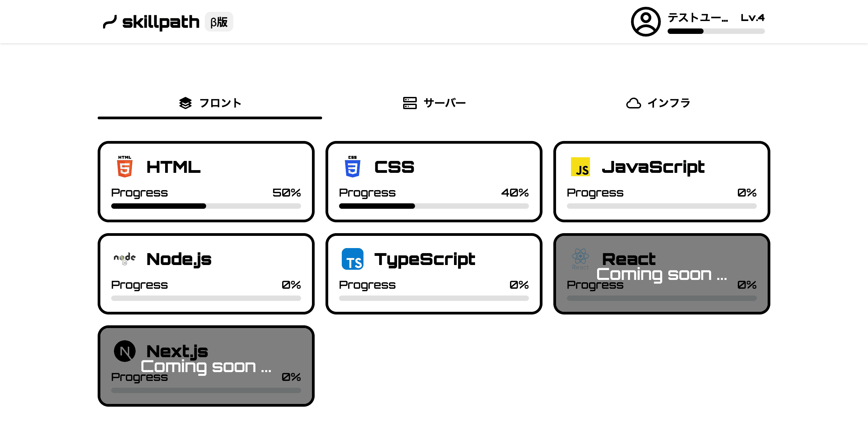Click the β版 badge
Viewport: 868px width, 427px height.
[219, 22]
